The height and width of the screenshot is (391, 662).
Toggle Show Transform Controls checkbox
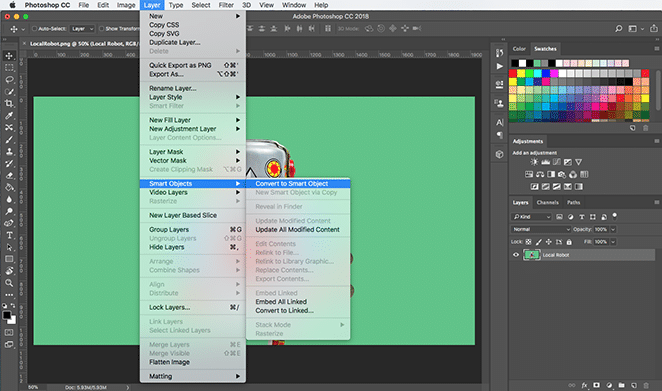click(x=101, y=29)
